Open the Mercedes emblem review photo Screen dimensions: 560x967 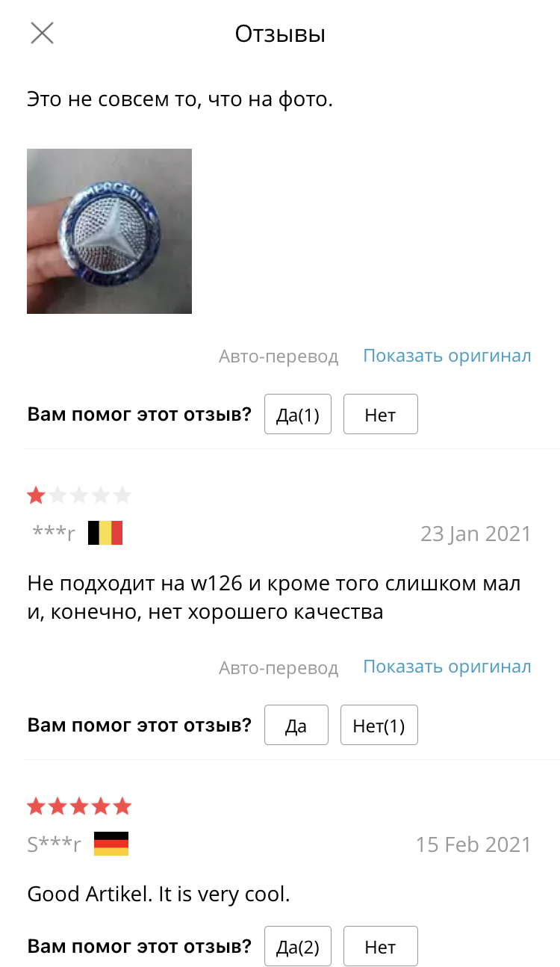click(x=109, y=231)
